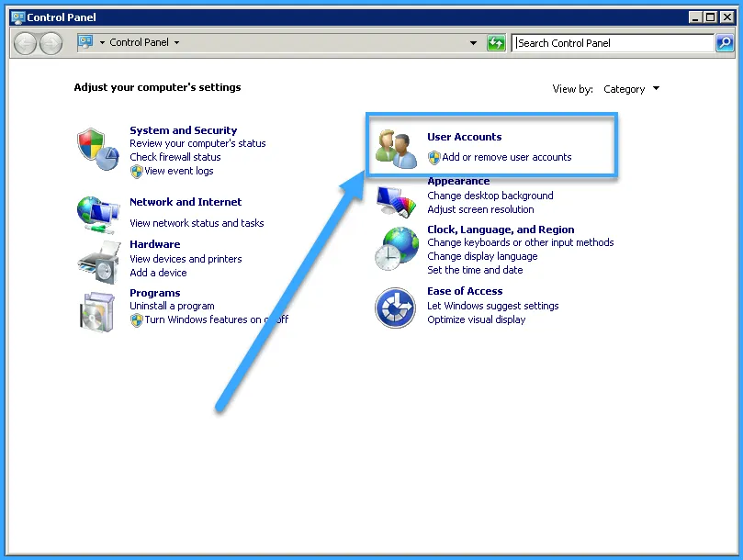Open Add or remove user accounts link
743x560 pixels.
pos(506,157)
